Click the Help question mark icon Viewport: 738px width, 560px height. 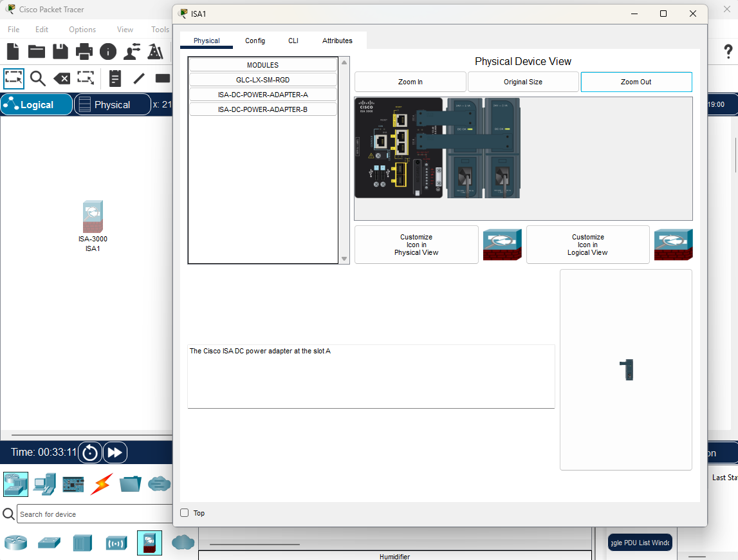728,51
